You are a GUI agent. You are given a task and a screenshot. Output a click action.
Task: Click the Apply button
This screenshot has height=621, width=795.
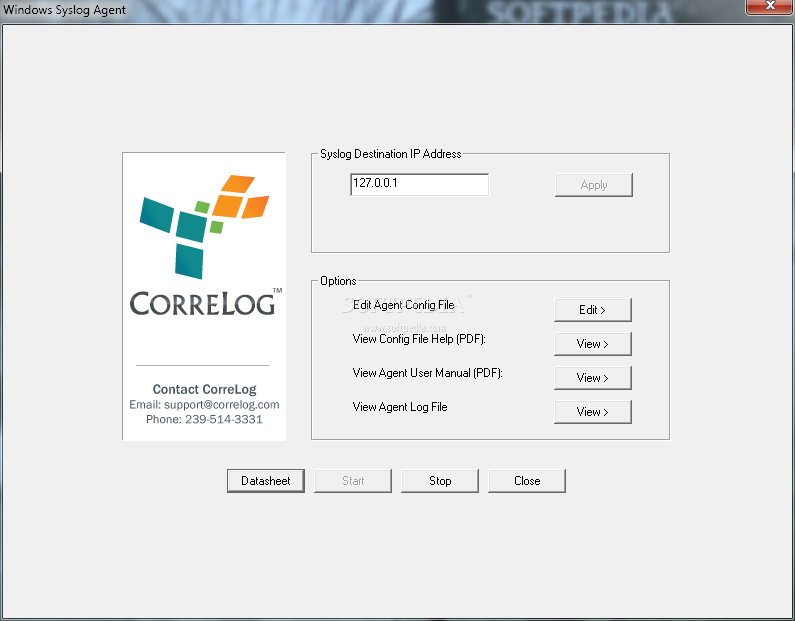click(x=594, y=185)
